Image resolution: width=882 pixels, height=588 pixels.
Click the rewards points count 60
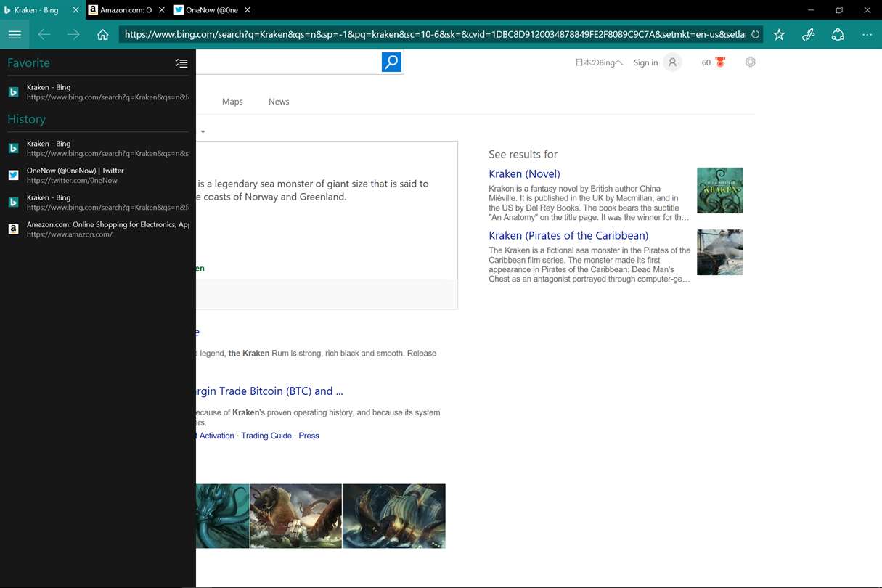pos(706,62)
